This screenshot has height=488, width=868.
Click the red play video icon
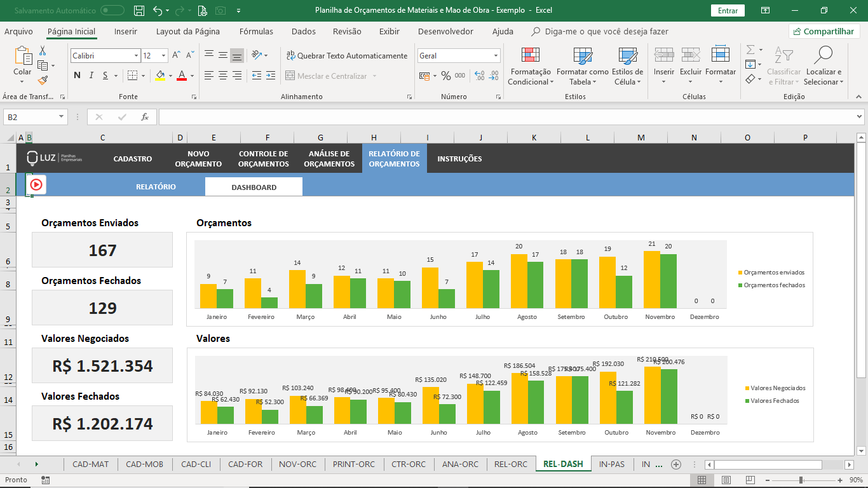(x=36, y=184)
